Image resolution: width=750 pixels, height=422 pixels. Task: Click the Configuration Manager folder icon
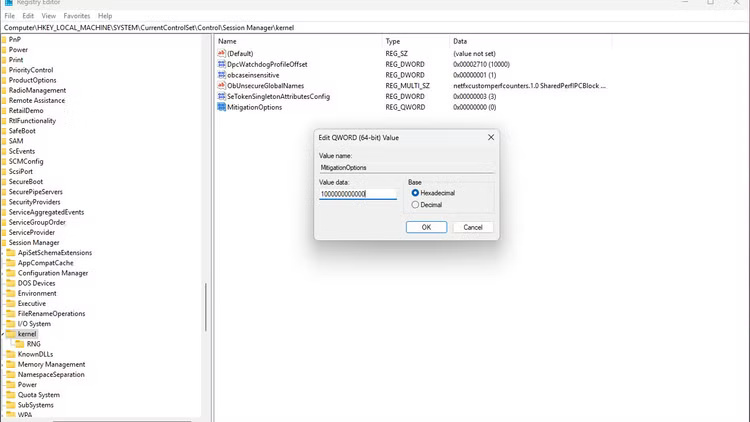11,273
